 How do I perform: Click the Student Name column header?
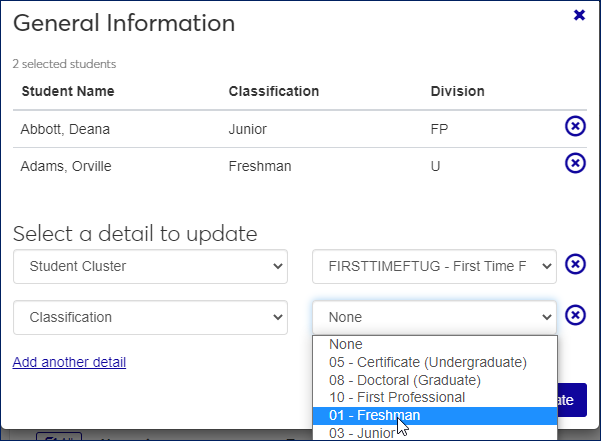coord(67,91)
